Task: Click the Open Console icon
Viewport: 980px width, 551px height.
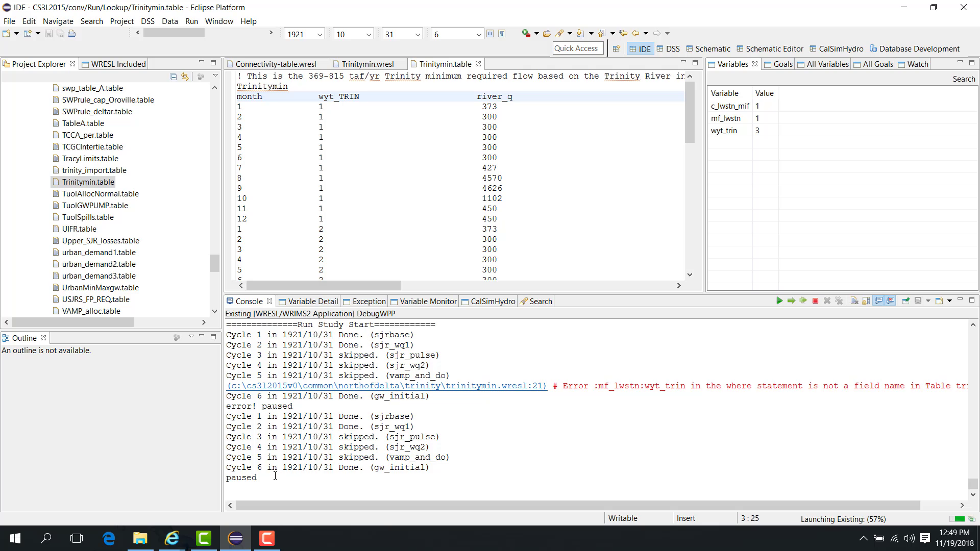Action: pyautogui.click(x=939, y=301)
